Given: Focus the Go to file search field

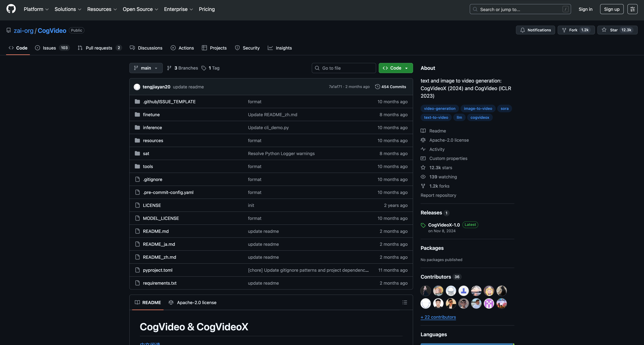Looking at the screenshot, I should pyautogui.click(x=344, y=68).
